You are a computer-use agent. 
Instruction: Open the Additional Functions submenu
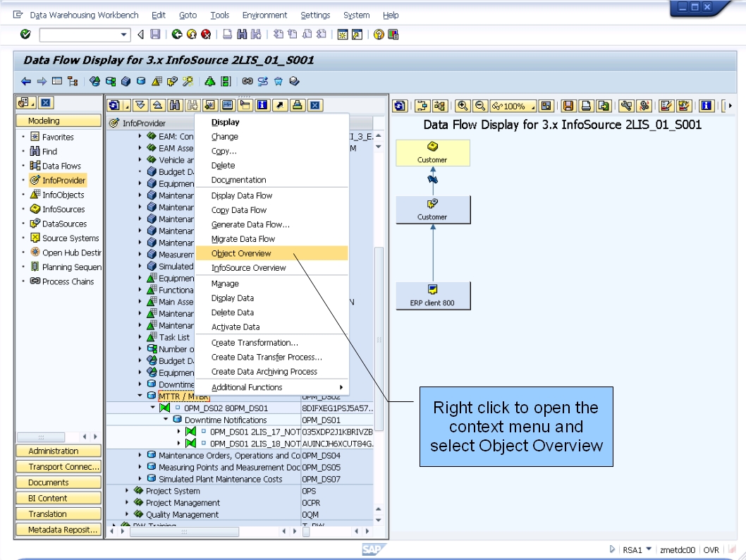pos(272,387)
